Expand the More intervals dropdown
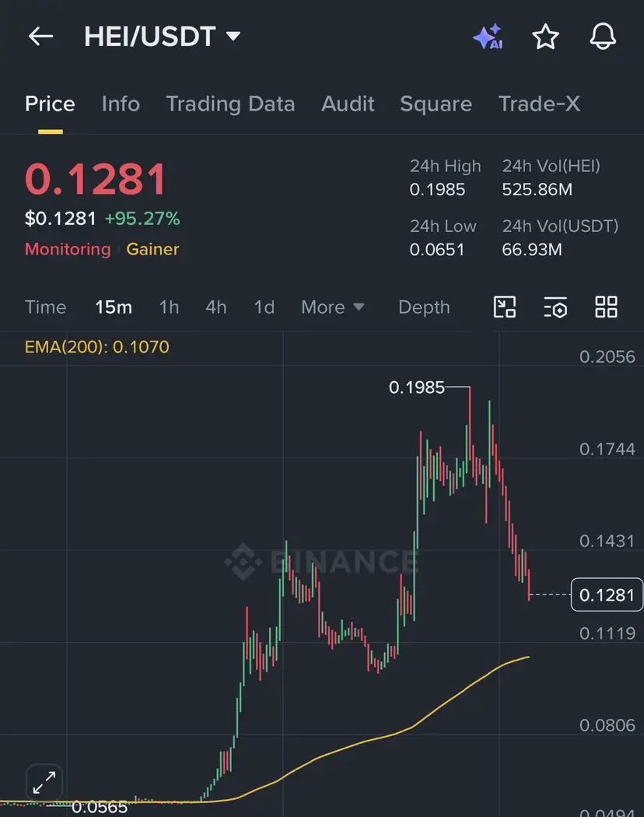The image size is (644, 817). (332, 307)
